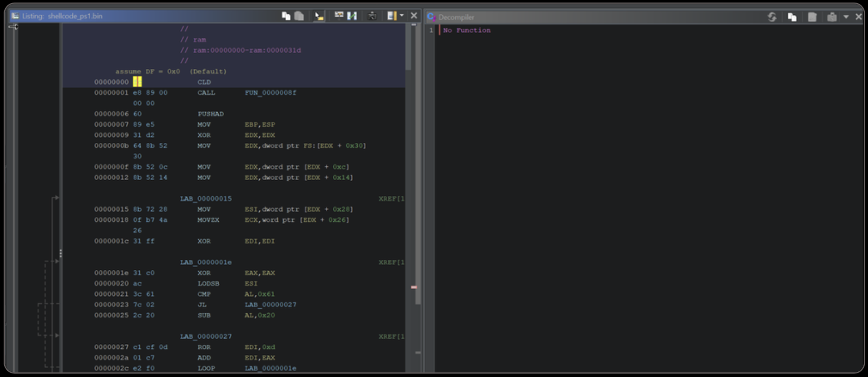868x377 pixels.
Task: Click the Copy icon in Listing toolbar
Action: (286, 16)
